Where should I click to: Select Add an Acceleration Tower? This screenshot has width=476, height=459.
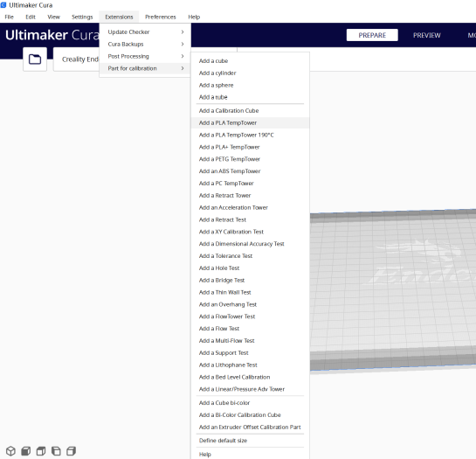250,207
